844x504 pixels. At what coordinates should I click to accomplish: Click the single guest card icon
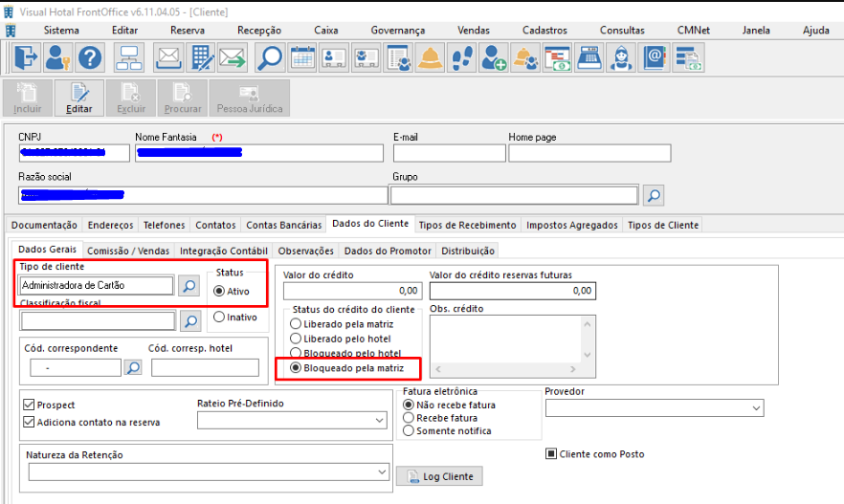(334, 57)
